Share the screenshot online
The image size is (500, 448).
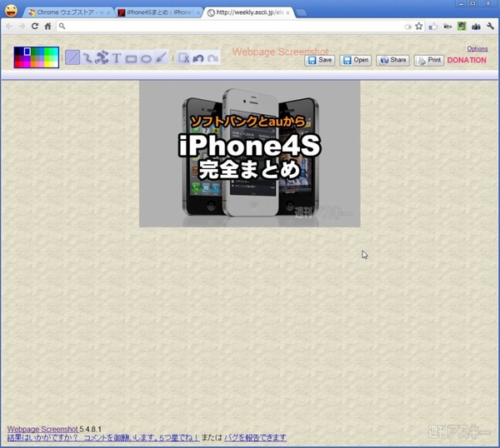(x=392, y=60)
